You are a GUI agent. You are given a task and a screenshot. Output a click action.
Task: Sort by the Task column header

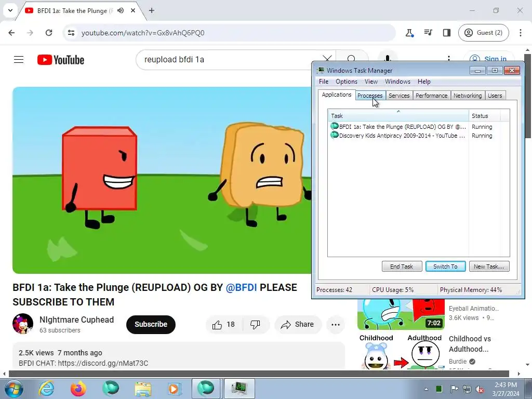[398, 116]
